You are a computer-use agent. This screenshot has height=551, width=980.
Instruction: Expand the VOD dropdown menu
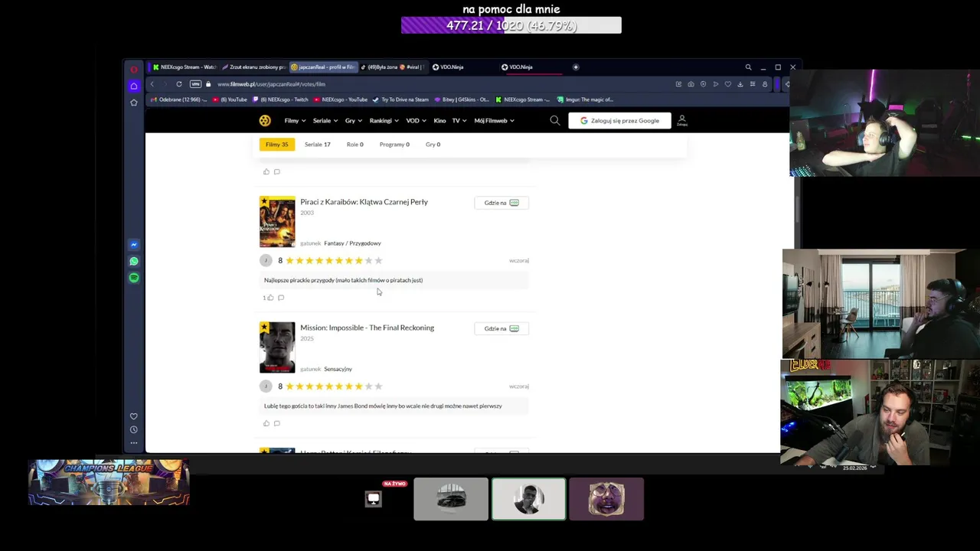(x=416, y=121)
